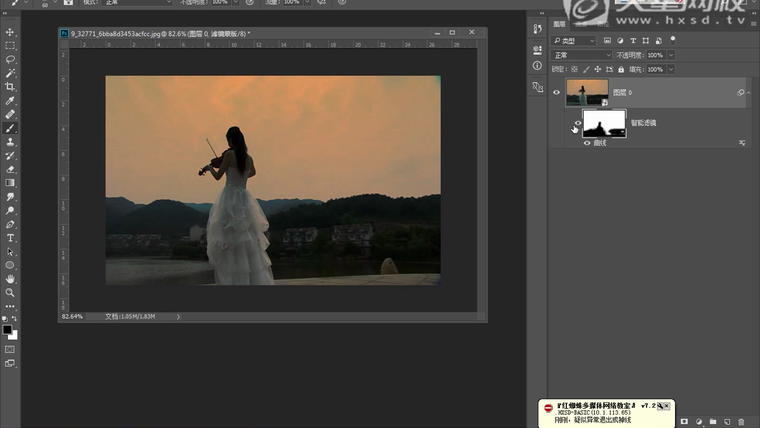Image resolution: width=760 pixels, height=428 pixels.
Task: Open the layer filter 类型 dropdown
Action: [575, 41]
